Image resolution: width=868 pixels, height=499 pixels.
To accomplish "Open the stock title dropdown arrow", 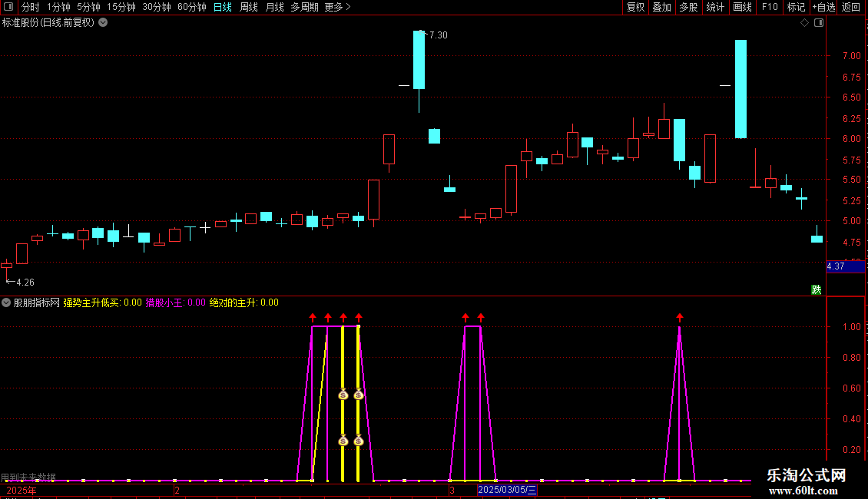I will click(103, 23).
